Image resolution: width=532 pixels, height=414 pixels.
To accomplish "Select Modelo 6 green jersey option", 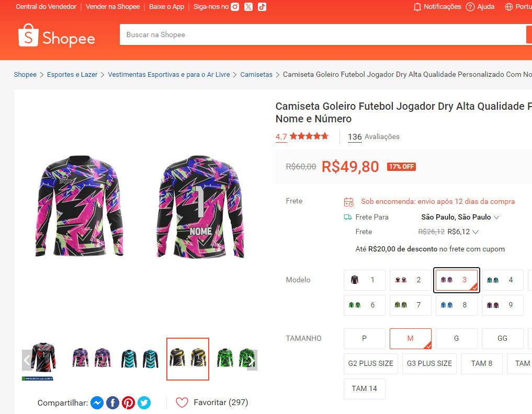I will point(364,305).
